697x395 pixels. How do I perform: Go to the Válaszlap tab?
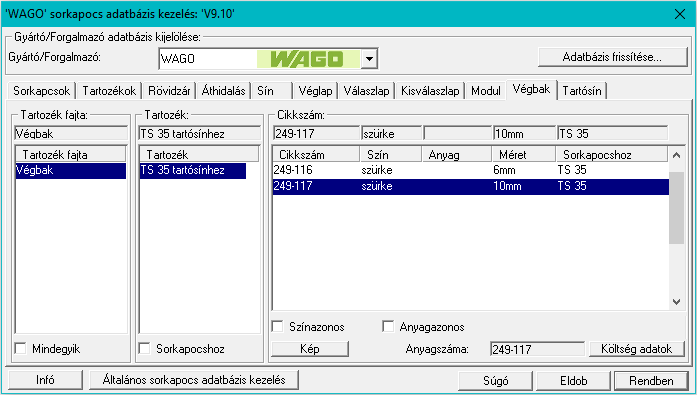pyautogui.click(x=367, y=91)
